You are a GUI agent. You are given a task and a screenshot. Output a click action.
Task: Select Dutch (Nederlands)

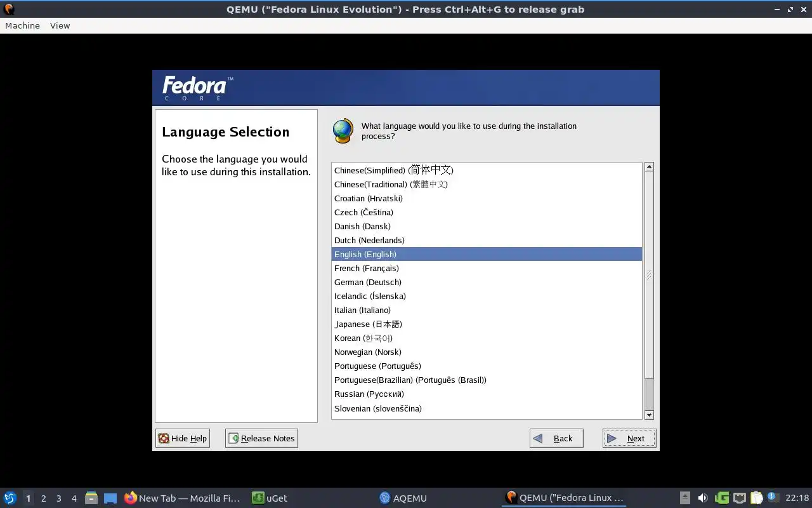tap(487, 240)
